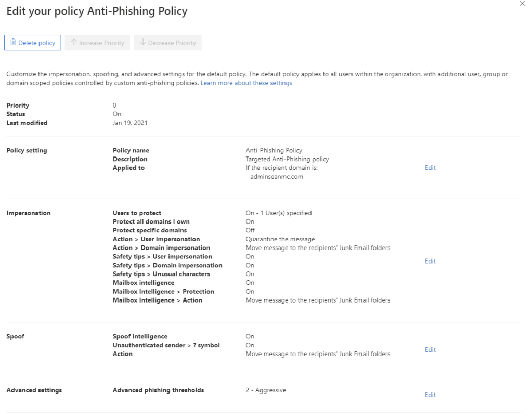Edit the Policy setting section
Image resolution: width=532 pixels, height=419 pixels.
click(430, 168)
